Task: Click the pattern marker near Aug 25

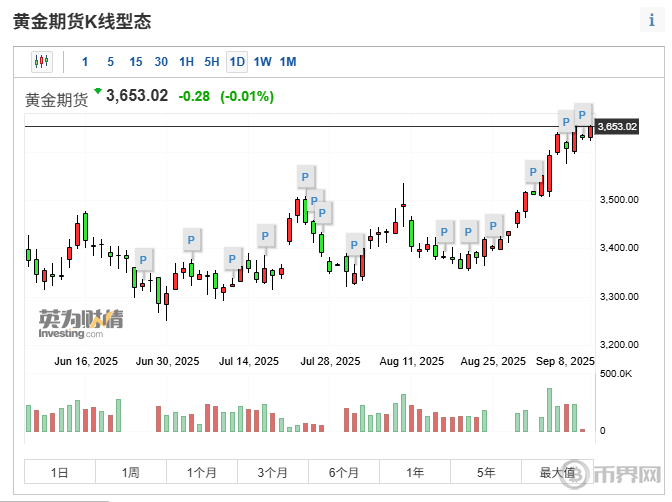Action: point(493,224)
